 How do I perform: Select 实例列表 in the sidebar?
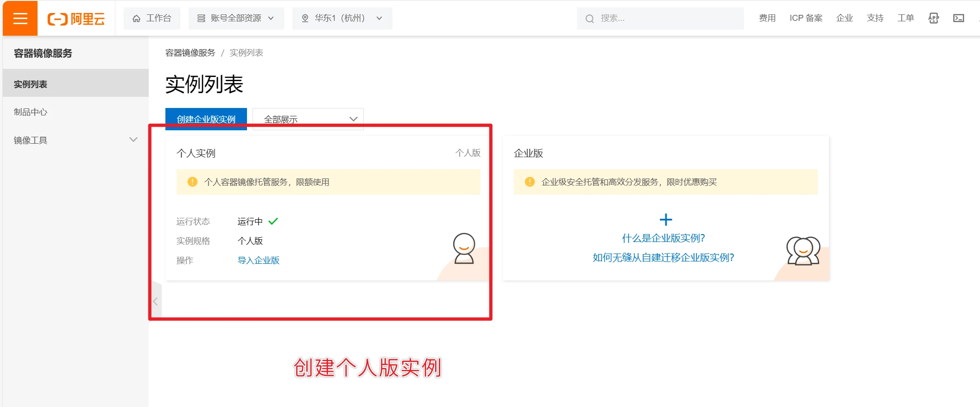31,84
